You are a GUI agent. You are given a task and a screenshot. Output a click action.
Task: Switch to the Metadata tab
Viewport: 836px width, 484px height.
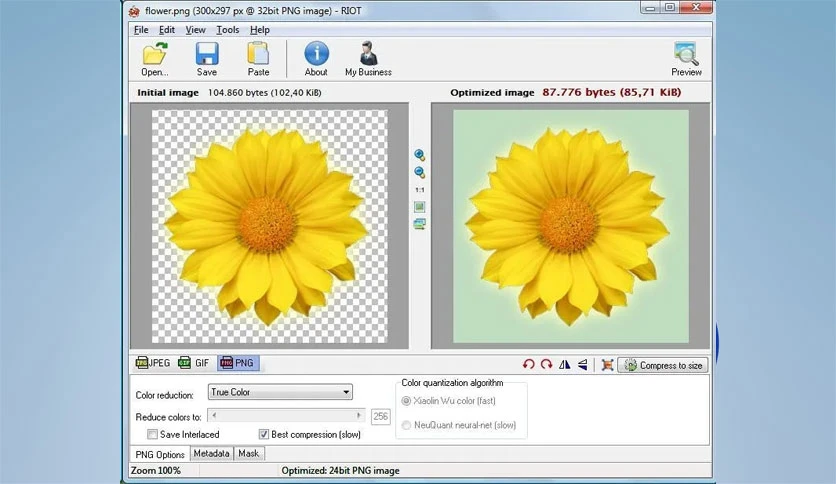(211, 453)
